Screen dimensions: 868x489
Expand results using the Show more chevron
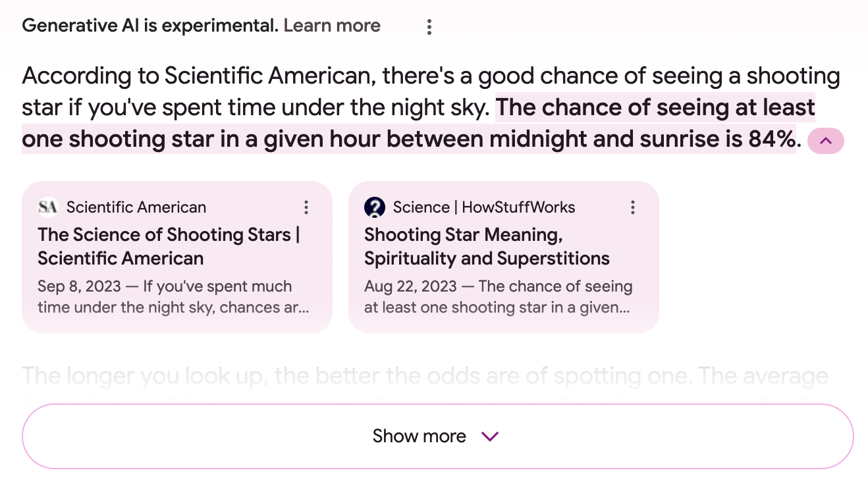pyautogui.click(x=490, y=436)
